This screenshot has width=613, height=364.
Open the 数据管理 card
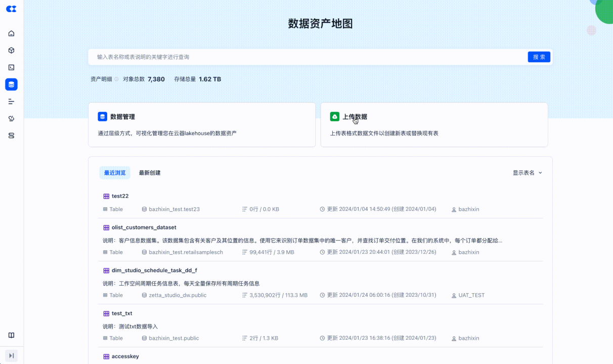pos(201,124)
